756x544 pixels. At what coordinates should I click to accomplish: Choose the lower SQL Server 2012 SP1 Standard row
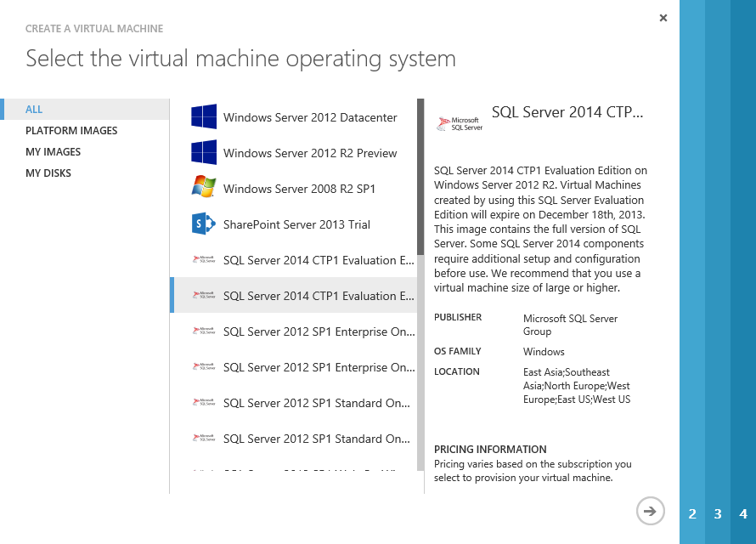[x=293, y=438]
